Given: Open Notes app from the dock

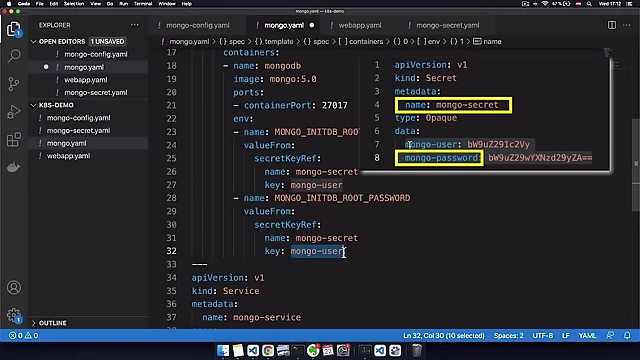Looking at the screenshot, I should tap(238, 350).
